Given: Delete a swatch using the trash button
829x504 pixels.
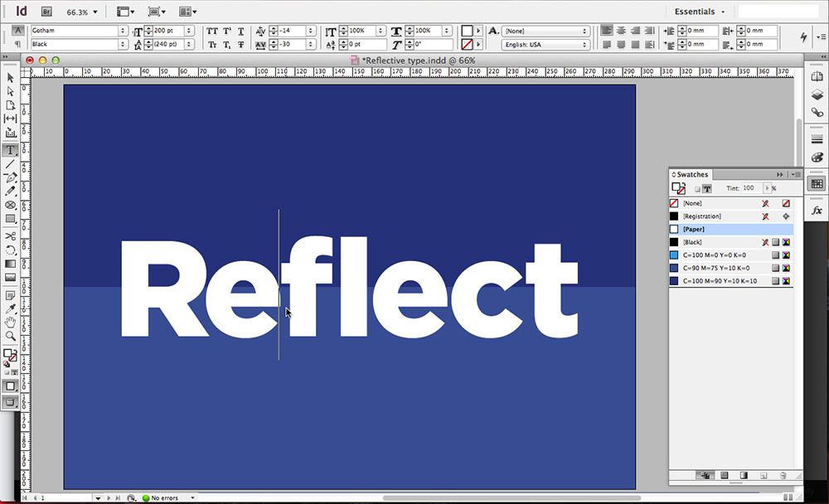Looking at the screenshot, I should point(783,476).
